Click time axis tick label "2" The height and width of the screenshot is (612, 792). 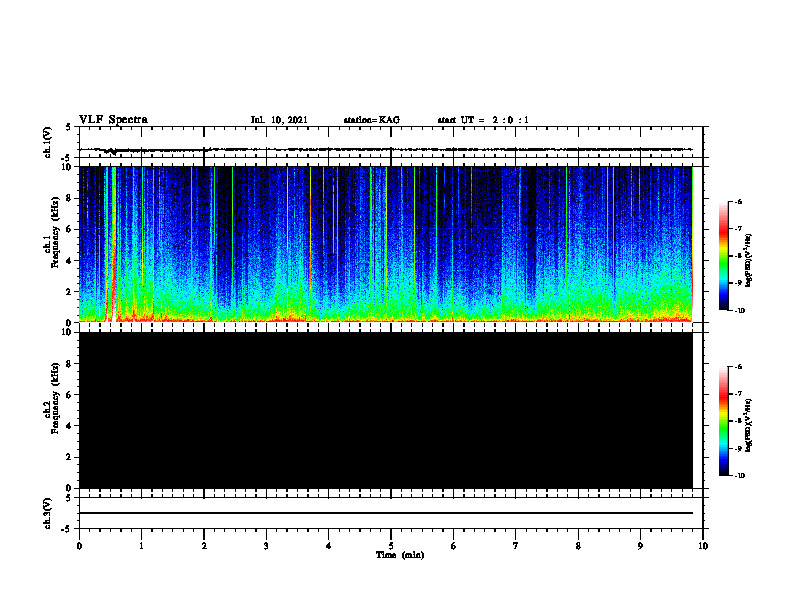coord(204,546)
